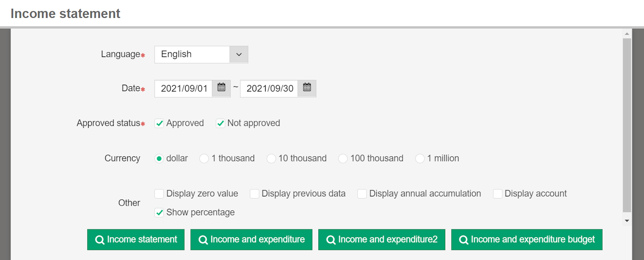
Task: Select 10 thousand currency unit
Action: point(271,158)
